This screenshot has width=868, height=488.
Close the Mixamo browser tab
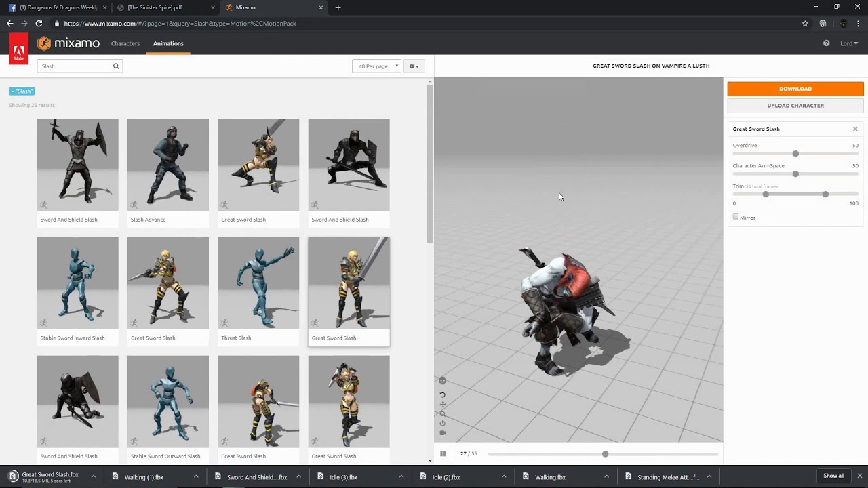(321, 7)
